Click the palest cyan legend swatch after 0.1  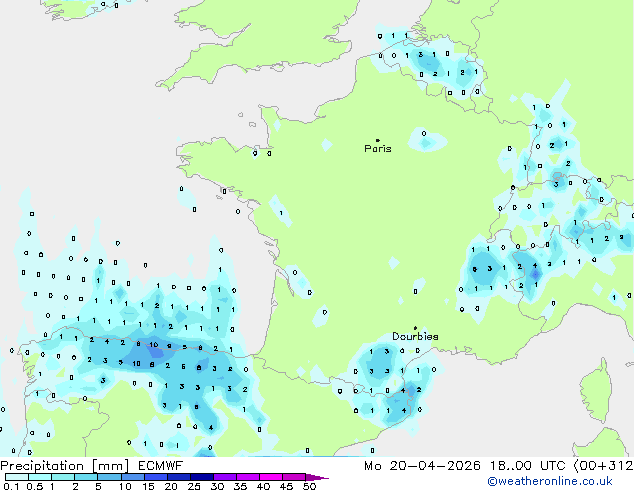click(x=17, y=477)
